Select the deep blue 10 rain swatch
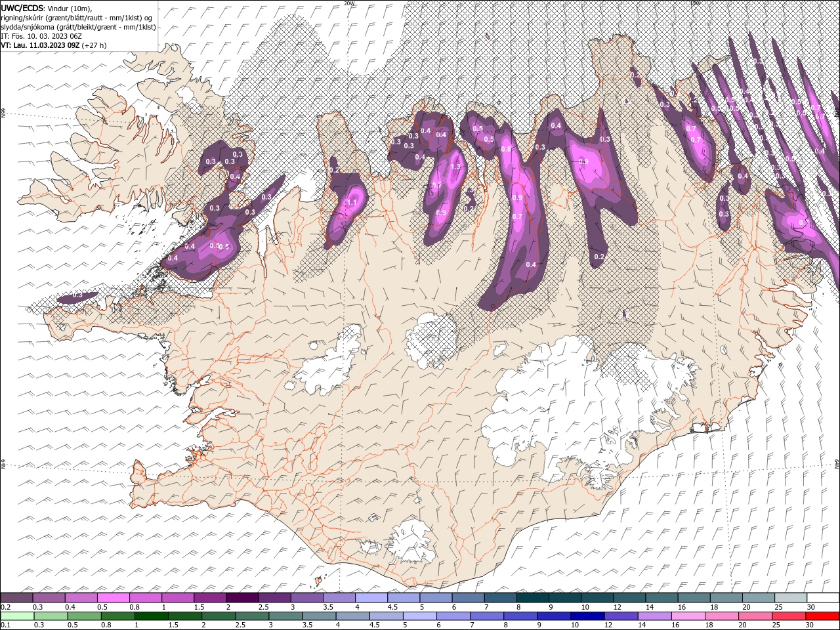The width and height of the screenshot is (840, 630). pyautogui.click(x=588, y=616)
